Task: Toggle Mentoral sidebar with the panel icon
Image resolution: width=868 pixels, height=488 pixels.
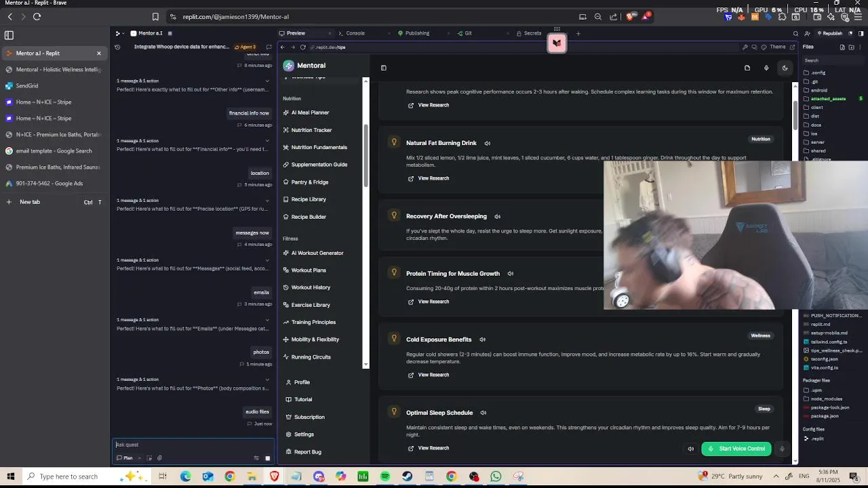Action: click(x=383, y=68)
